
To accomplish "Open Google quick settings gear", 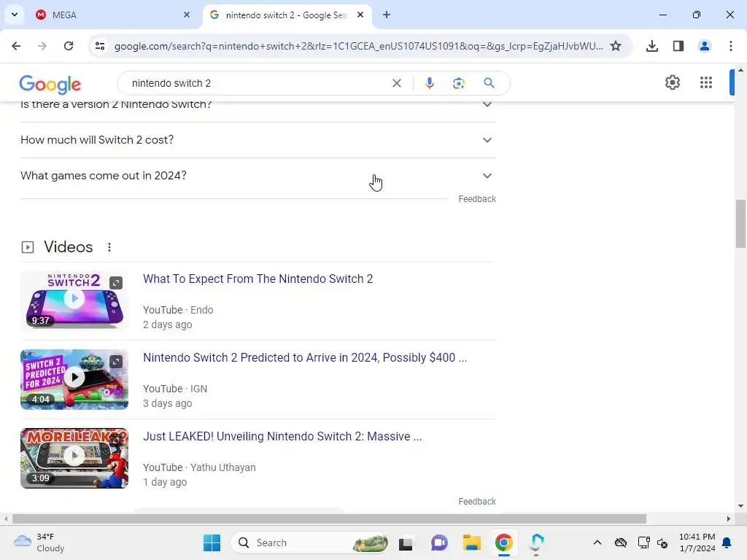I will pyautogui.click(x=672, y=82).
